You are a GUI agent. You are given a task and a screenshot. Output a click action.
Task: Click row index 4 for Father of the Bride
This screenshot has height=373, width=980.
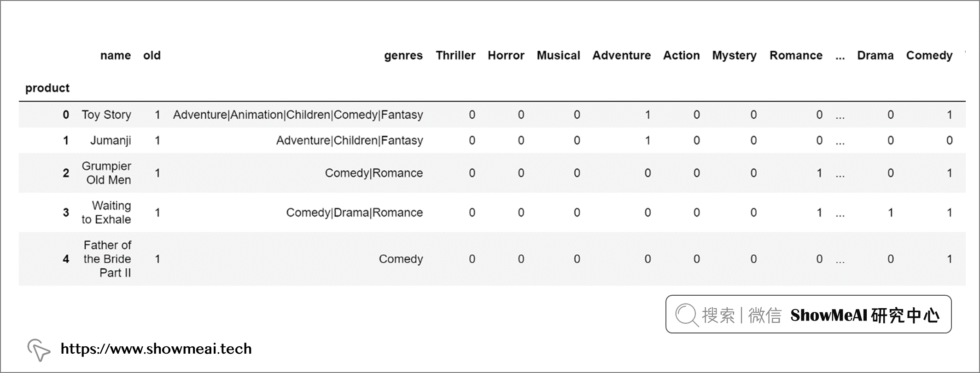(66, 259)
